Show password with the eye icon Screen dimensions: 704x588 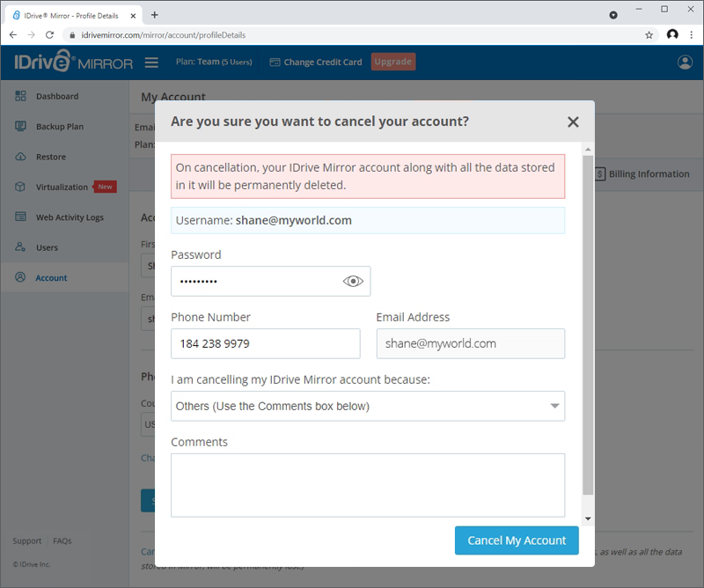353,281
